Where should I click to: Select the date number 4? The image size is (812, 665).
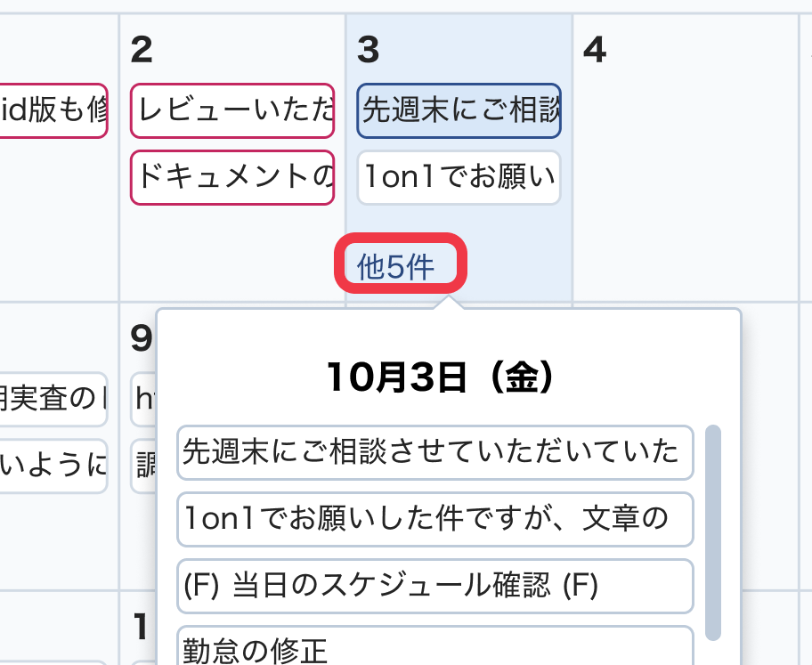tap(595, 51)
